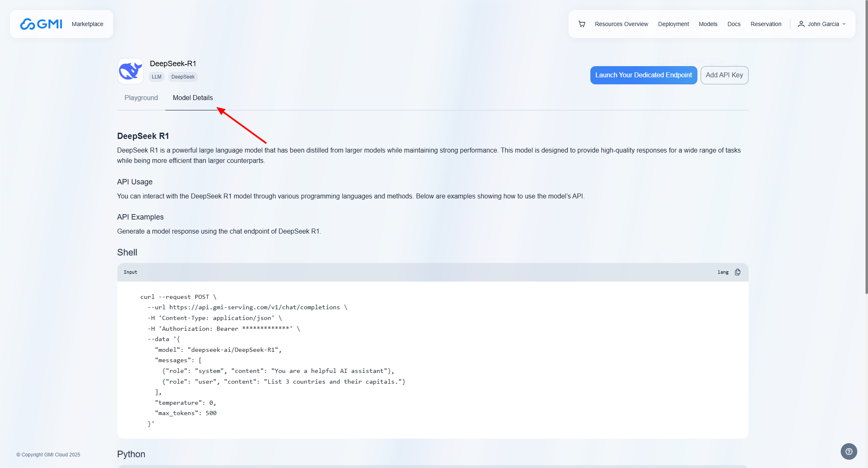The width and height of the screenshot is (868, 468).
Task: Click the Content-Type header line
Action: coord(215,318)
